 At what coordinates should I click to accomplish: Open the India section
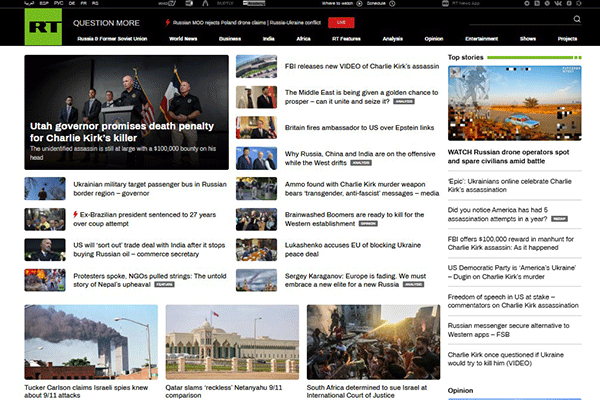[x=269, y=39]
